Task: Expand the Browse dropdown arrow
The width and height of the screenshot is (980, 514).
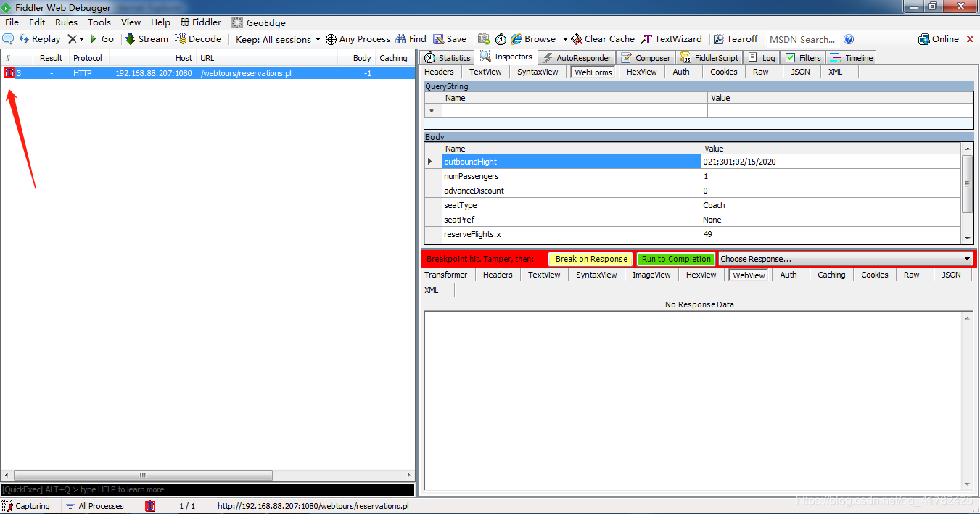Action: [x=565, y=39]
